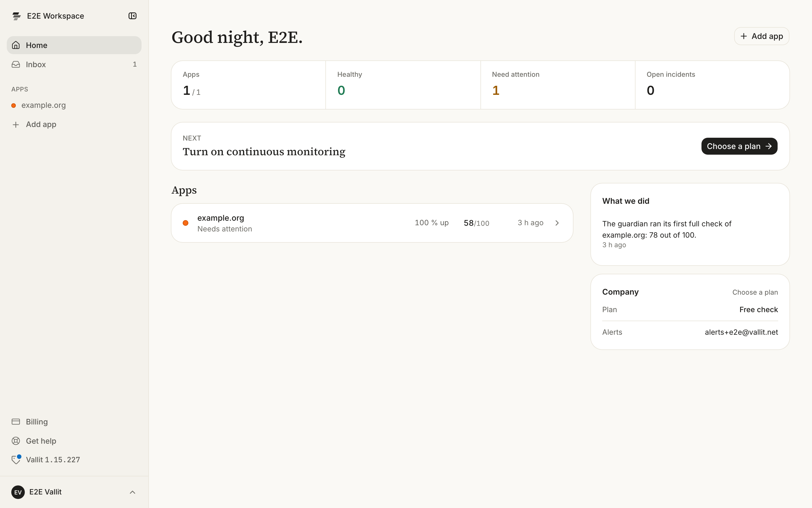Click the Vallit workspace logo icon

16,16
